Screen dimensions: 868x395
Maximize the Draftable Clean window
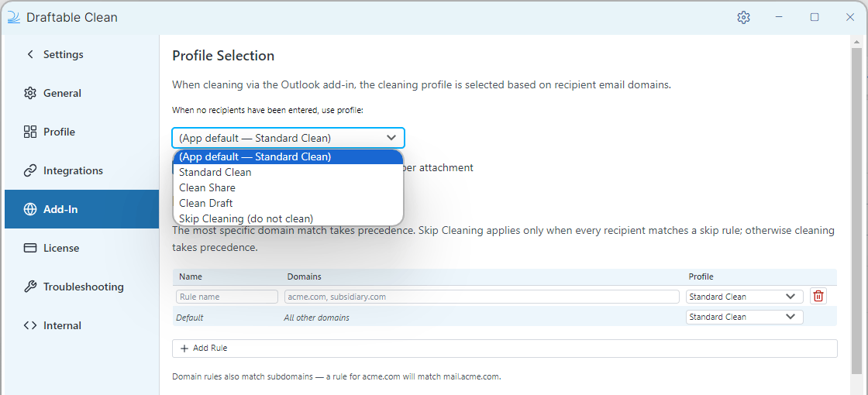pos(815,18)
